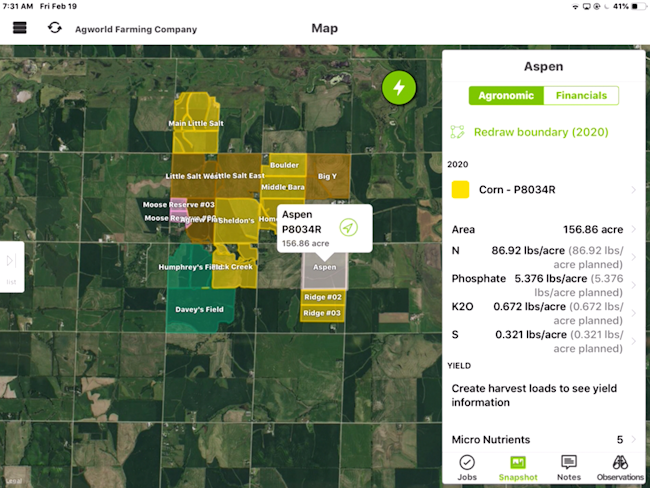Tap the navigate arrow in Aspen popup
The image size is (650, 488).
click(348, 227)
